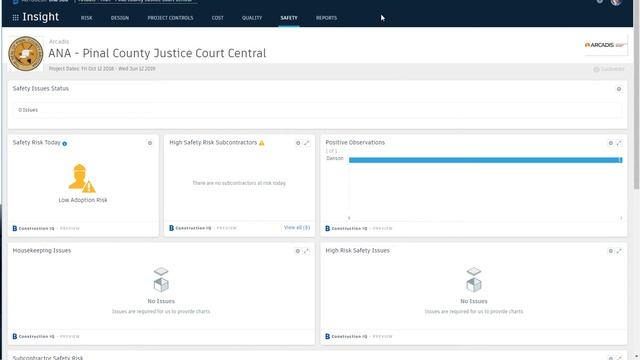This screenshot has width=640, height=360.
Task: Expand the Positive Observations card
Action: click(619, 143)
